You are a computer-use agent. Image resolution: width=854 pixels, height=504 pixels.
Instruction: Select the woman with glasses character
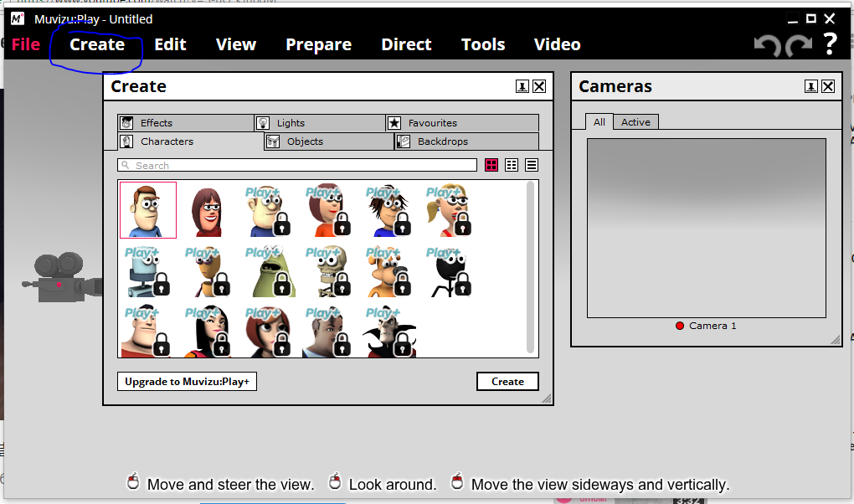(x=208, y=211)
